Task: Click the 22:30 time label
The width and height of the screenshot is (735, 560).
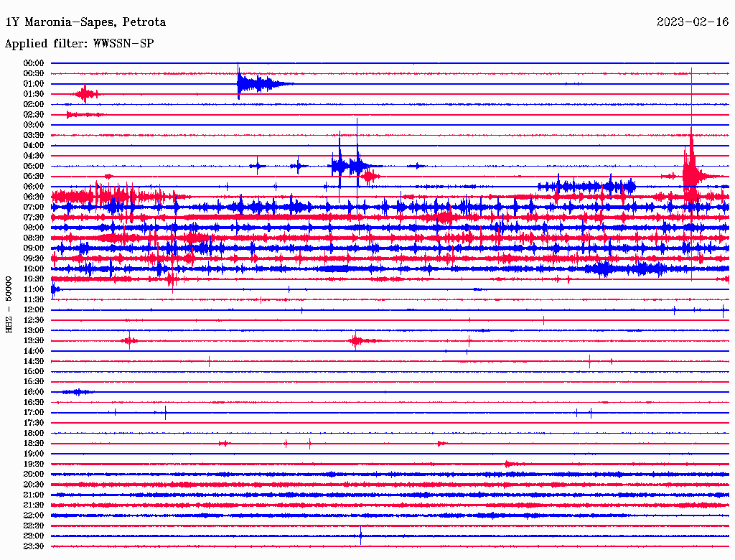Action: (34, 526)
